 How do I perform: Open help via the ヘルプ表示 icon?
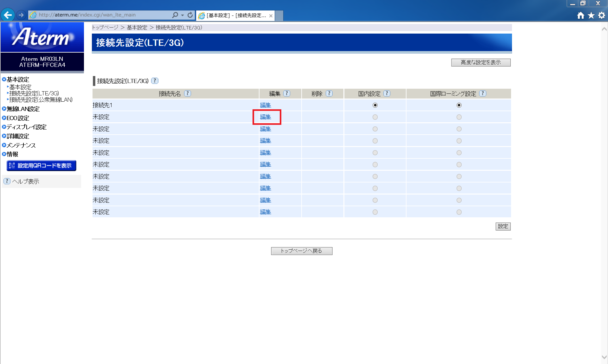pos(7,181)
